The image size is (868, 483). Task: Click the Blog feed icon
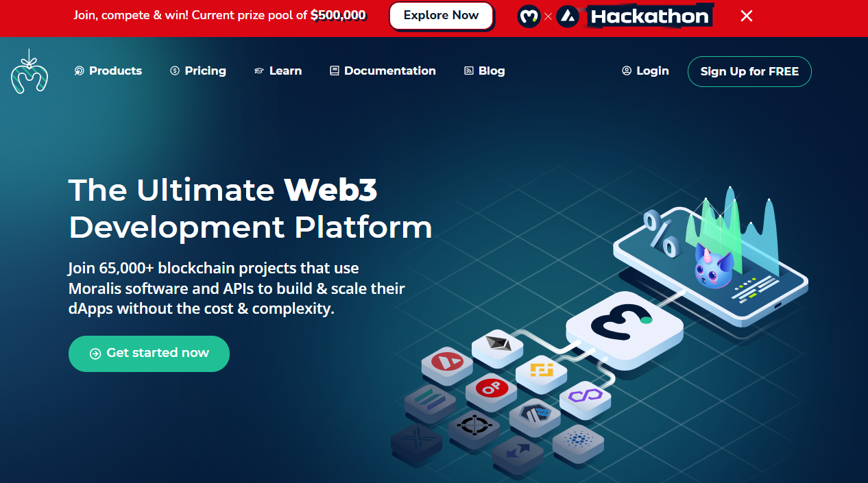[x=469, y=71]
